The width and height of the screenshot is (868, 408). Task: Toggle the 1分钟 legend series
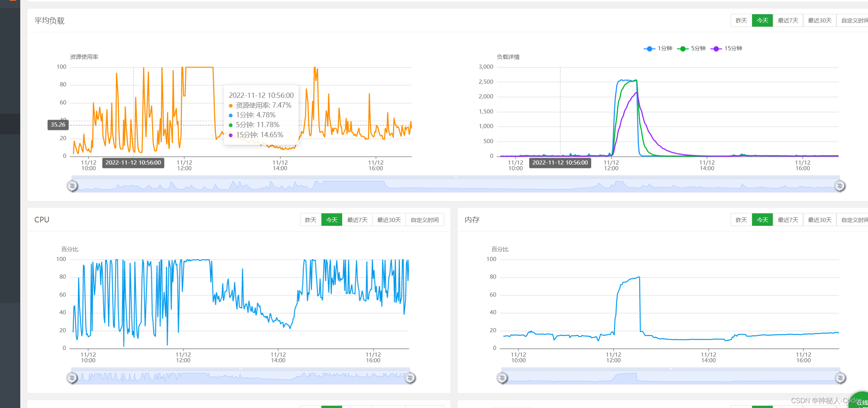(658, 48)
